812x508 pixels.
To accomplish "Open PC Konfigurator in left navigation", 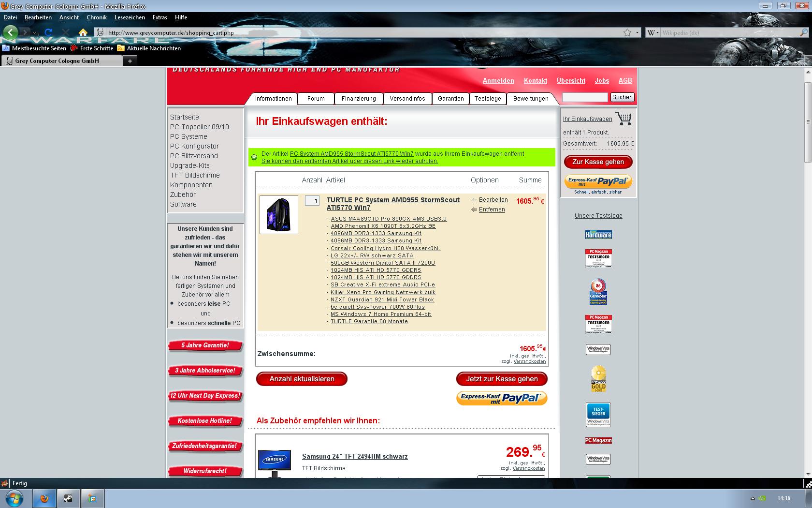I will (x=194, y=146).
